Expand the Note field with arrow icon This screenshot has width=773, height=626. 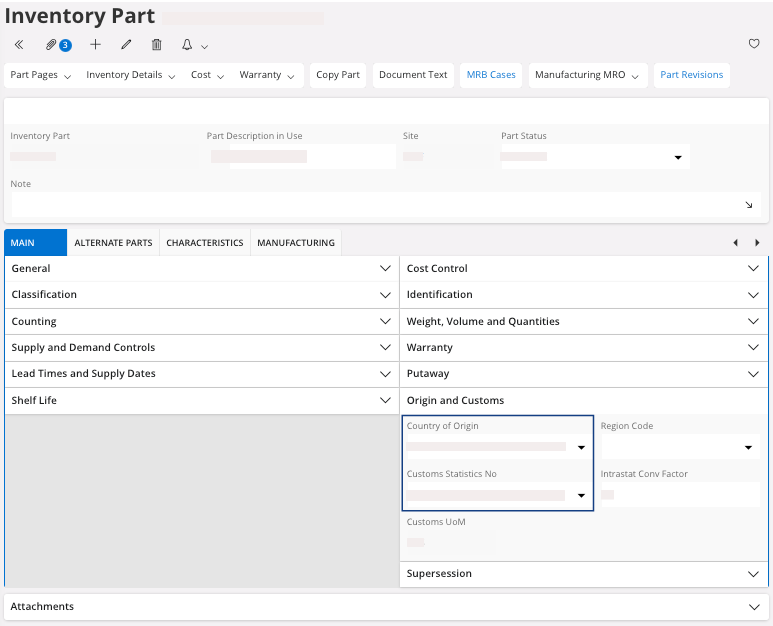(749, 205)
